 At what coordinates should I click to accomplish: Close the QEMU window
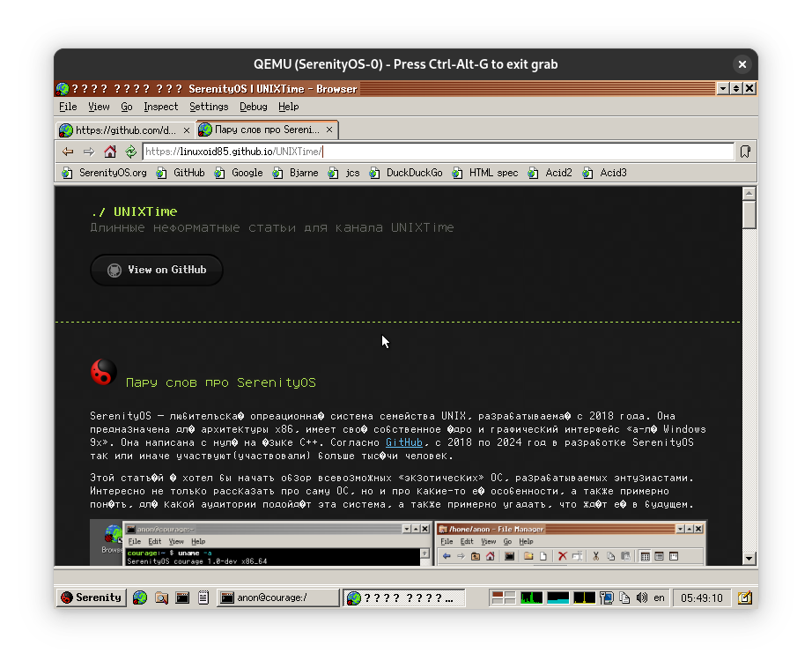(x=742, y=64)
